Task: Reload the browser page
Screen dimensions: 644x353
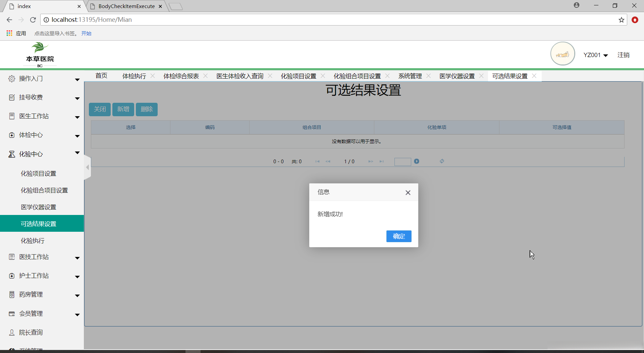Action: coord(33,20)
